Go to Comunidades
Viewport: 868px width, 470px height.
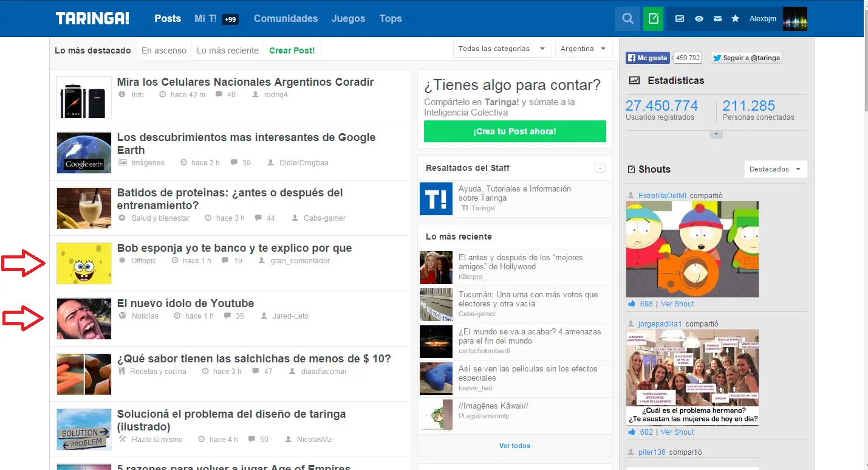coord(285,18)
